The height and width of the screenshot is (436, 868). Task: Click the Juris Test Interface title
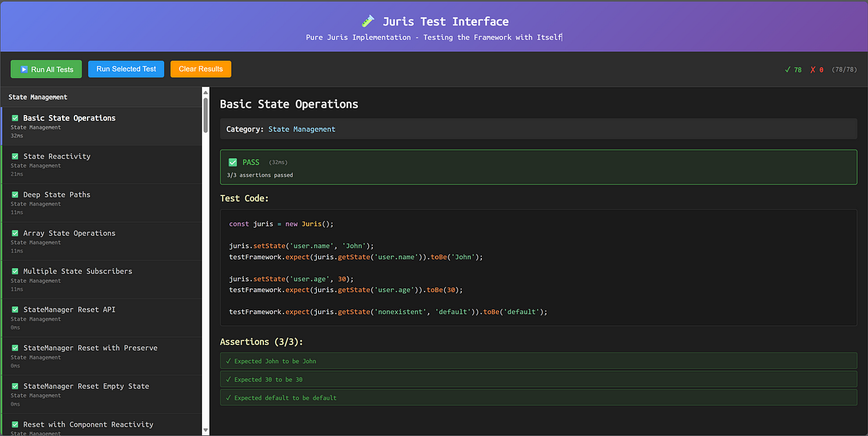tap(446, 22)
